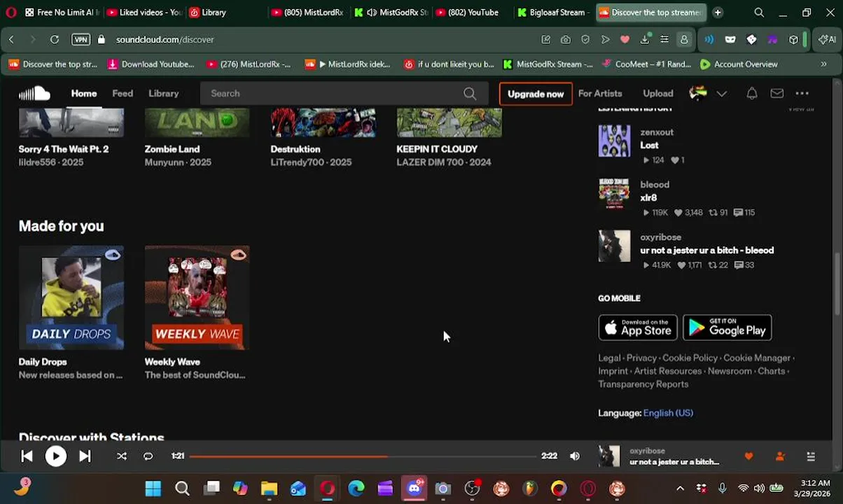843x504 pixels.
Task: Toggle shuffle in the player bar
Action: [x=122, y=456]
